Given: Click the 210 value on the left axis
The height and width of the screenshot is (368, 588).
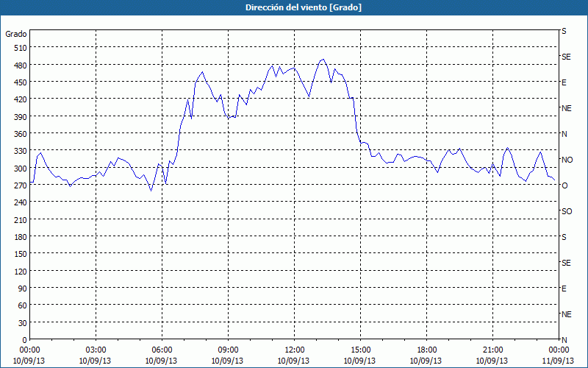Looking at the screenshot, I should pyautogui.click(x=21, y=219).
